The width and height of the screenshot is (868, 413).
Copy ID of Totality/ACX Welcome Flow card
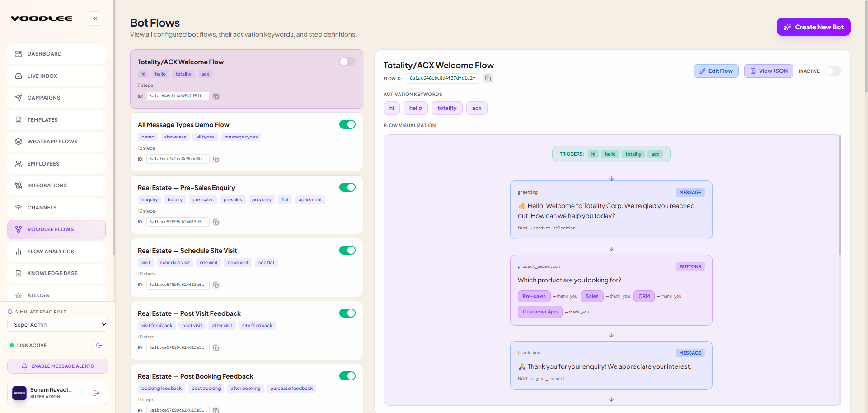click(x=216, y=96)
